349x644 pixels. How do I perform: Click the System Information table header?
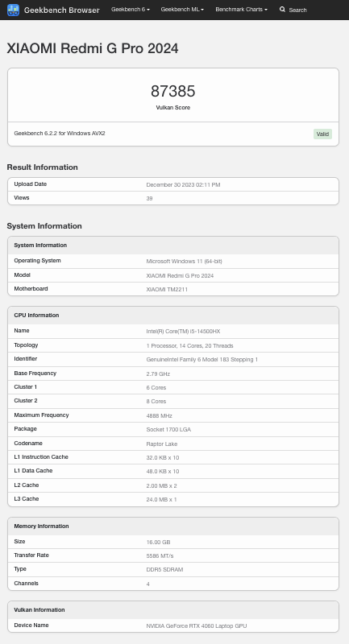coord(173,246)
